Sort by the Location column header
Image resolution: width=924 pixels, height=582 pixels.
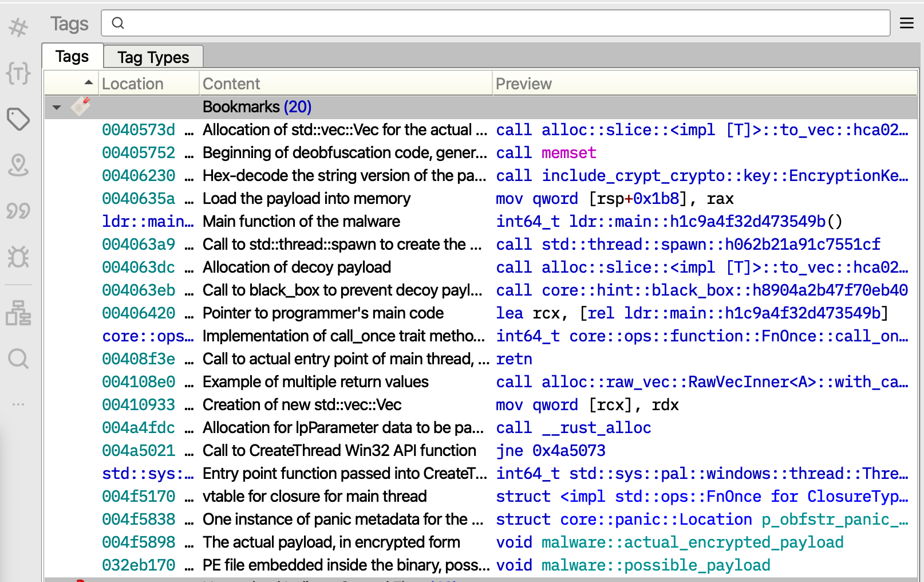tap(149, 84)
